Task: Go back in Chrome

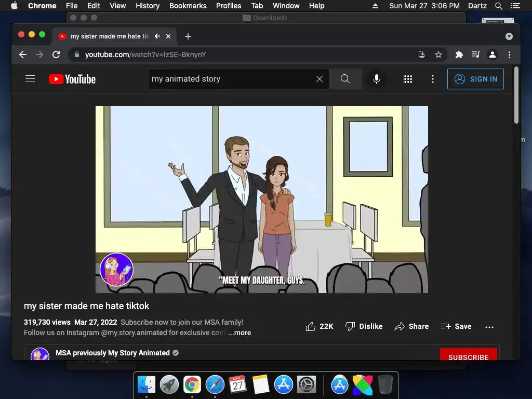Action: click(23, 55)
